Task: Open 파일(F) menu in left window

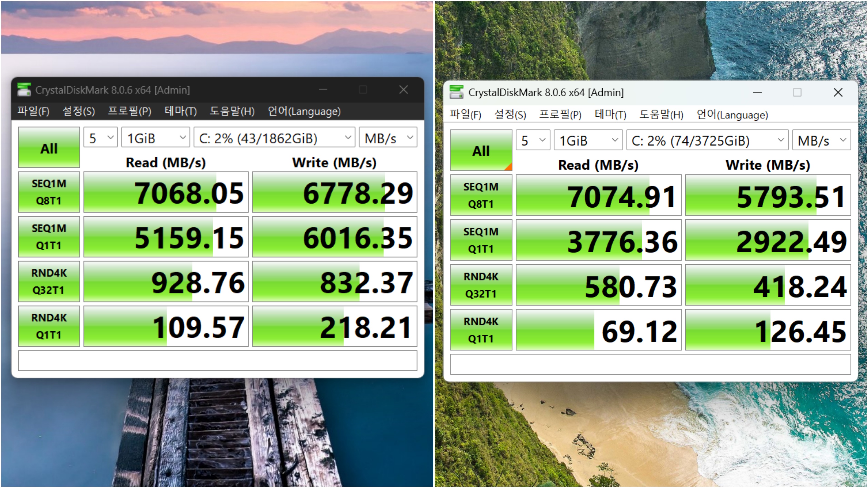Action: 33,111
